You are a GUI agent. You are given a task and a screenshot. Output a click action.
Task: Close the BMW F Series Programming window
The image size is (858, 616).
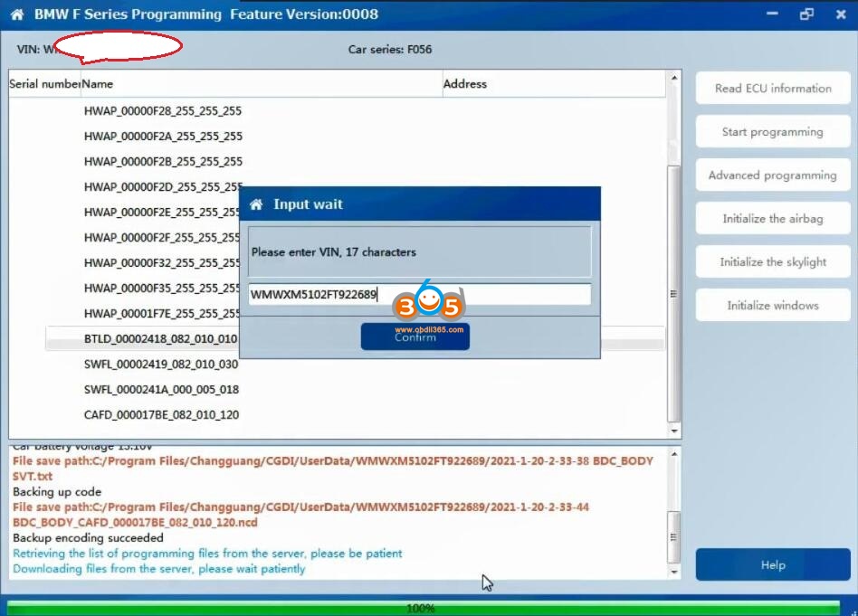(x=841, y=14)
